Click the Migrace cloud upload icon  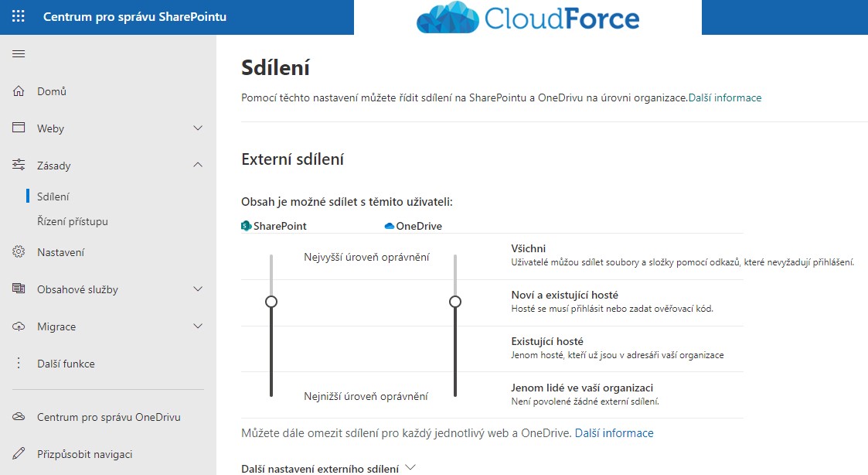(19, 326)
